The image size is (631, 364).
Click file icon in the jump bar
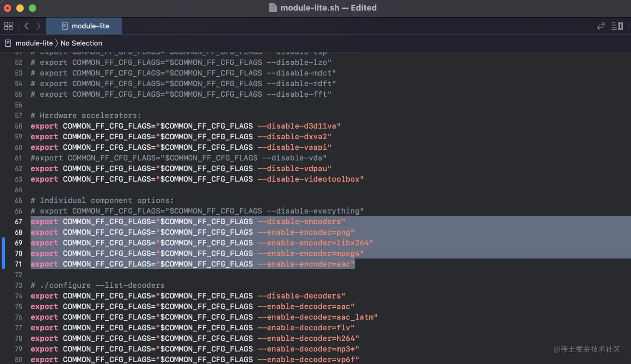coord(8,43)
